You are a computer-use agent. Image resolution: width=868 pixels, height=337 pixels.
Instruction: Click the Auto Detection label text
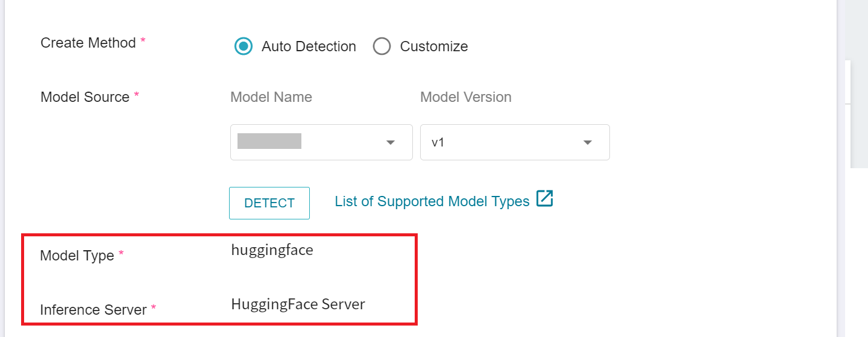click(x=309, y=46)
